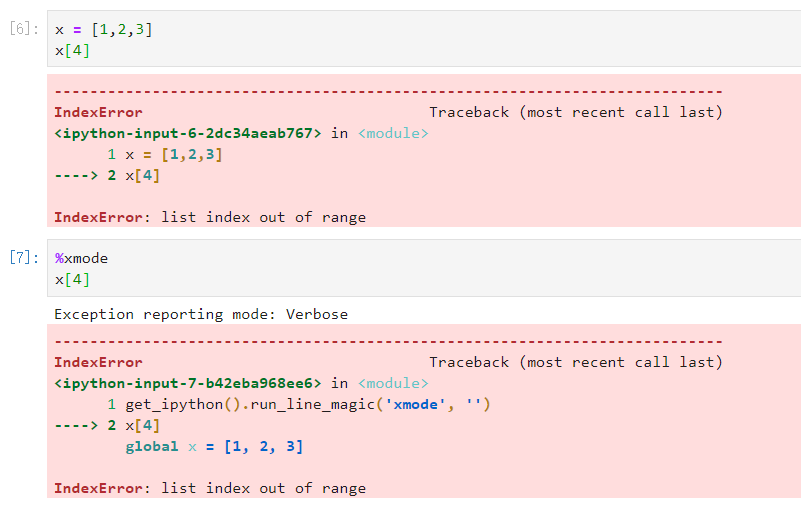Viewport: 801px width, 524px height.
Task: Select the [7]: cell prompt
Action: click(x=24, y=257)
